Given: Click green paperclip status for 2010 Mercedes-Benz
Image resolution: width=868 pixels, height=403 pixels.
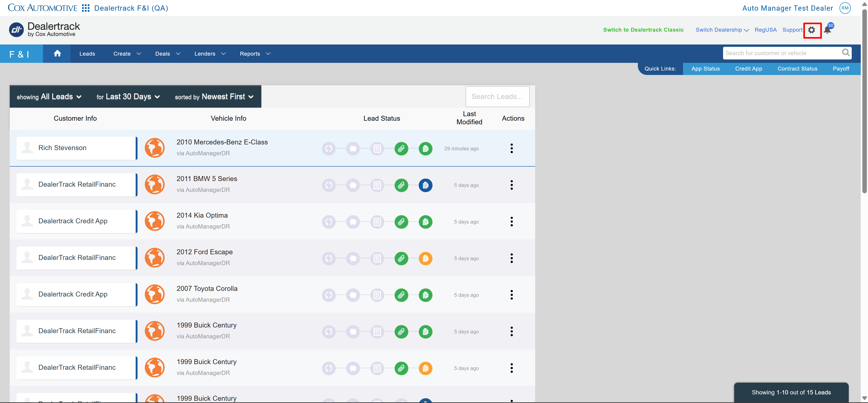Looking at the screenshot, I should 401,148.
